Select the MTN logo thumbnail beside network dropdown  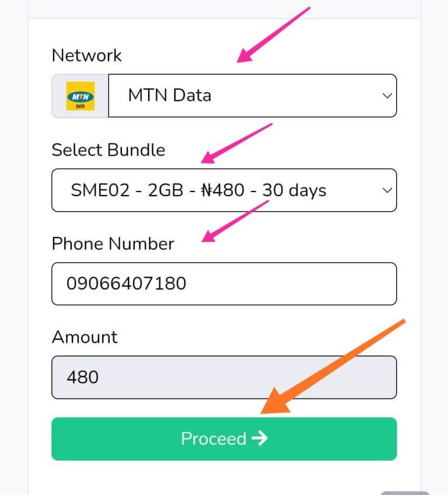pos(80,95)
